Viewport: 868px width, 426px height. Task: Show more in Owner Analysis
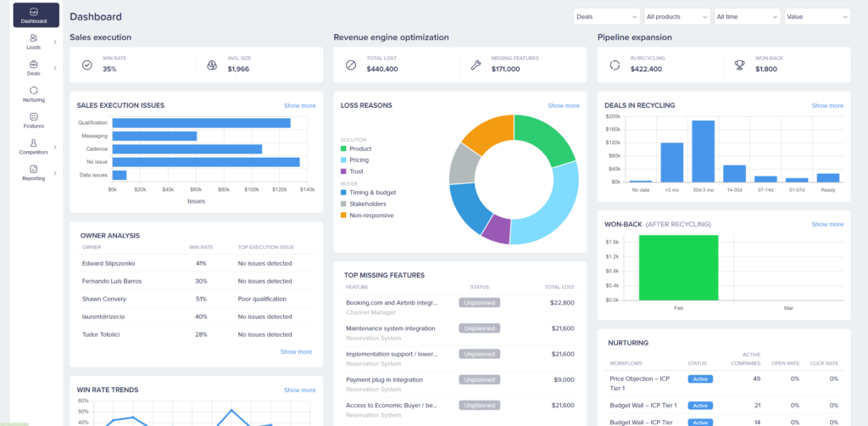(296, 351)
